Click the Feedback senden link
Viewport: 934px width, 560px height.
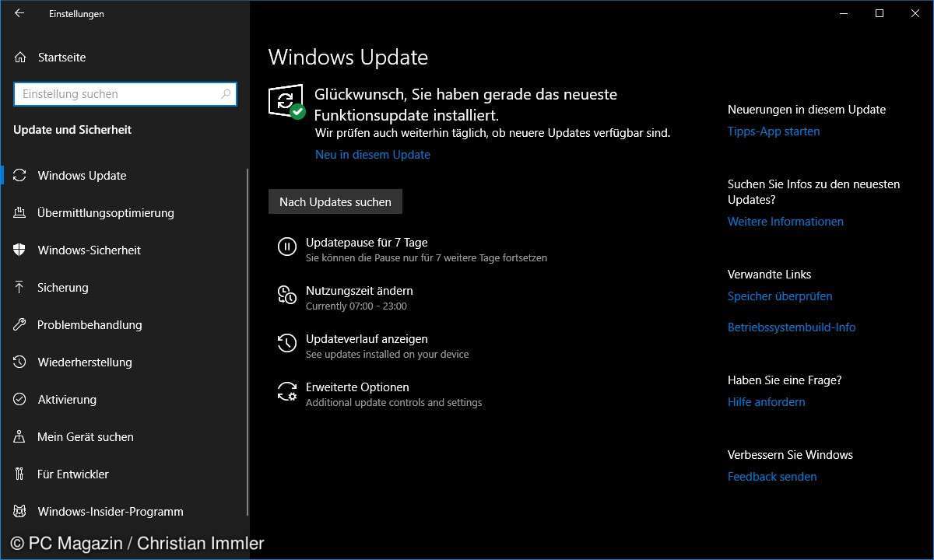pos(772,477)
